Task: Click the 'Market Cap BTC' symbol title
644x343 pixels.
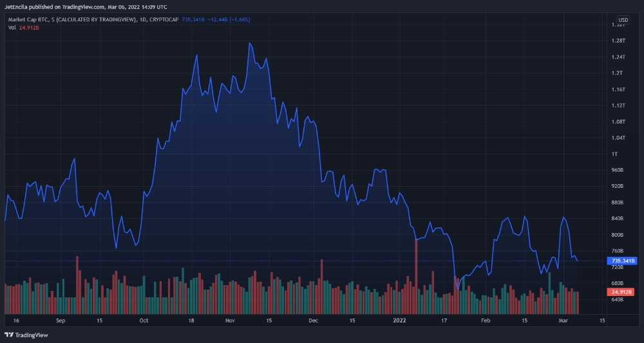Action: click(x=28, y=20)
